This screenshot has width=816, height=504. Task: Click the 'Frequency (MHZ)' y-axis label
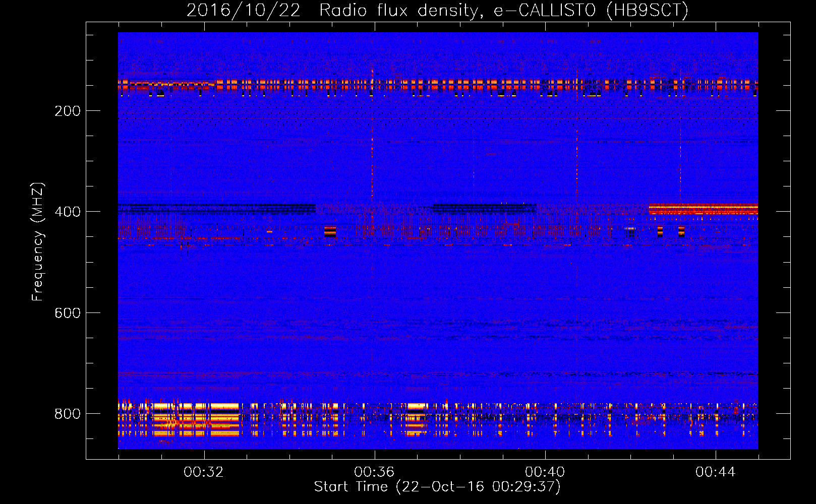point(38,241)
